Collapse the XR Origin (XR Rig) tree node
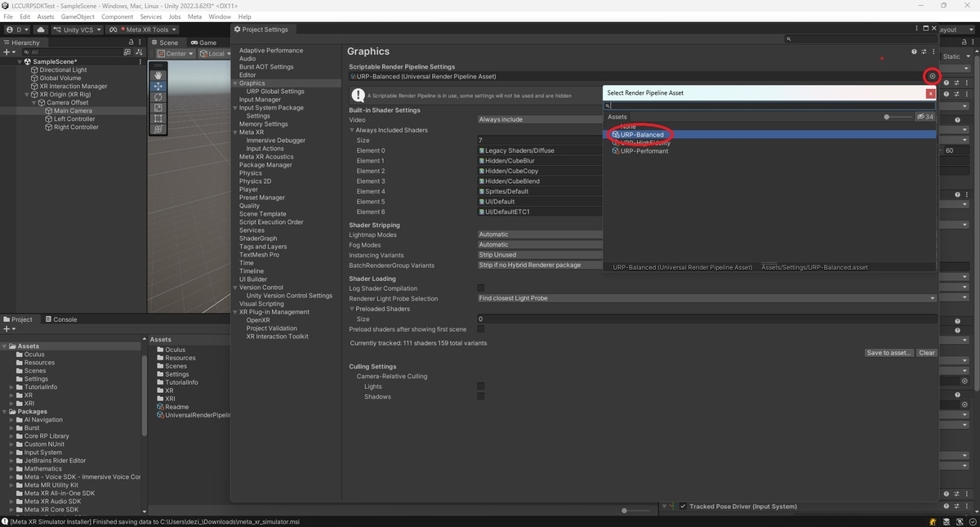This screenshot has width=980, height=527. (x=27, y=95)
